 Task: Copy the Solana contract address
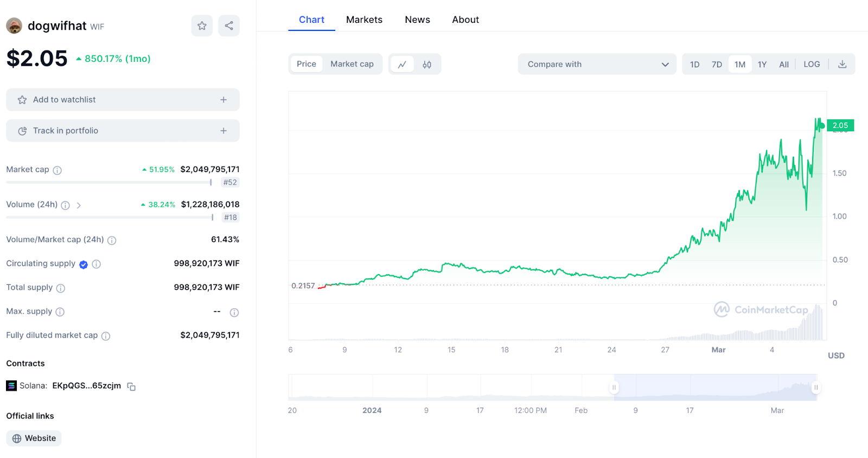pos(131,386)
